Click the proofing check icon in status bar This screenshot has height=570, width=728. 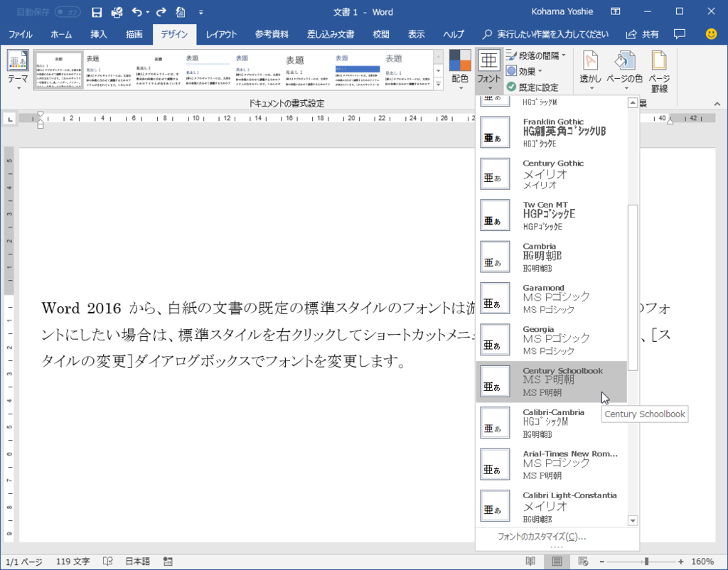coord(108,561)
